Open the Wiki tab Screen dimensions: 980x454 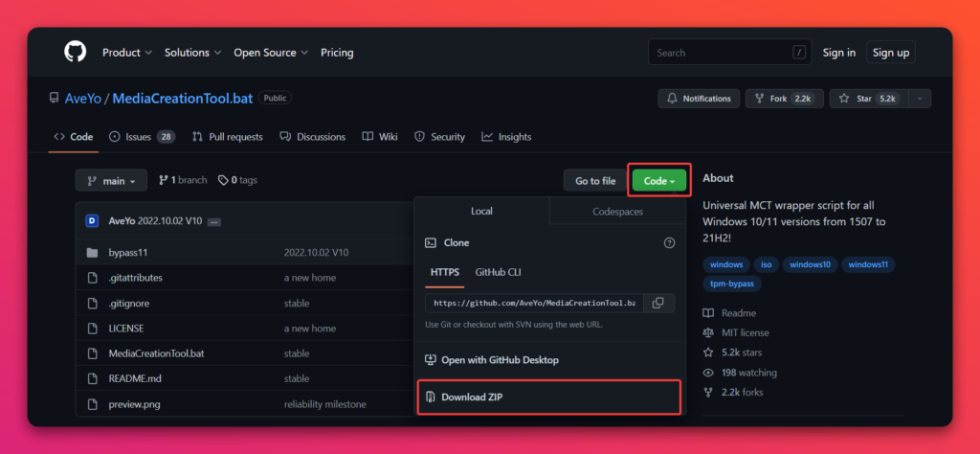click(x=380, y=136)
